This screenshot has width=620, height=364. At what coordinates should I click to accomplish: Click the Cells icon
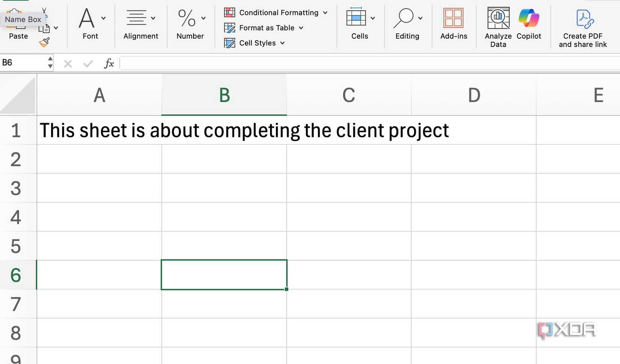356,18
